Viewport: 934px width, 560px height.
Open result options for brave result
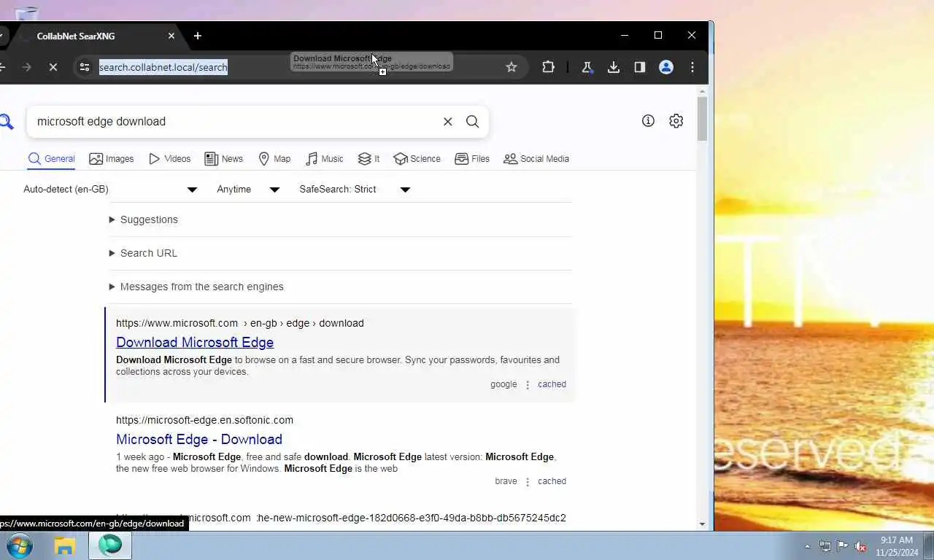coord(528,482)
